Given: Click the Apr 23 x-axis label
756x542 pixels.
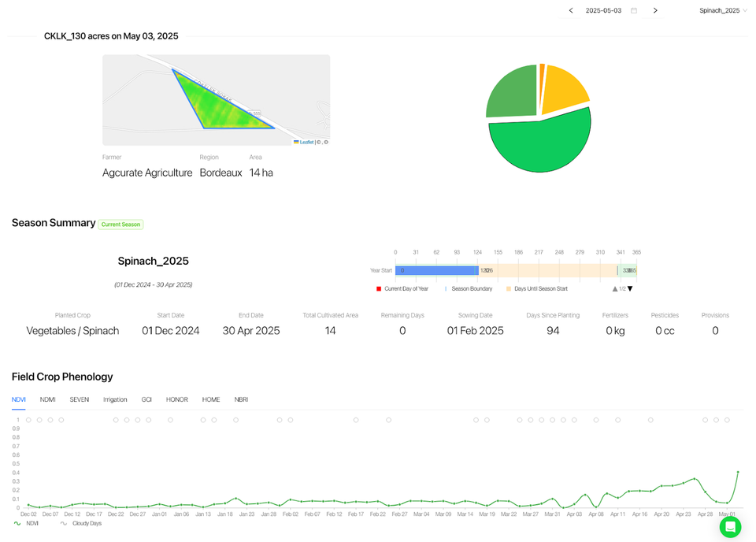Looking at the screenshot, I should click(x=684, y=514).
